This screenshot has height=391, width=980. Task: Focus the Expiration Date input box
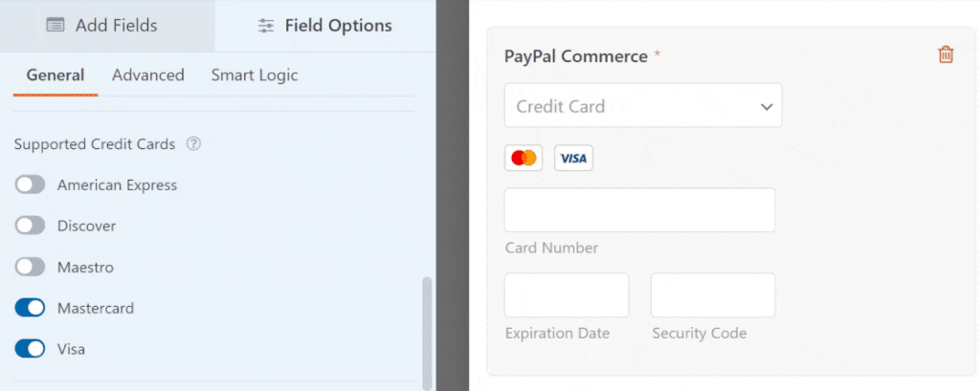567,294
